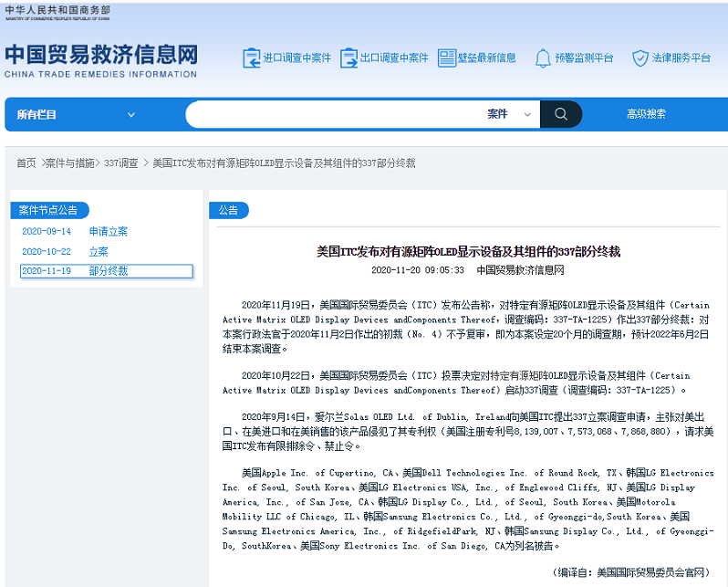Open 进口调查中案件 link
This screenshot has height=587, width=728.
[x=297, y=58]
